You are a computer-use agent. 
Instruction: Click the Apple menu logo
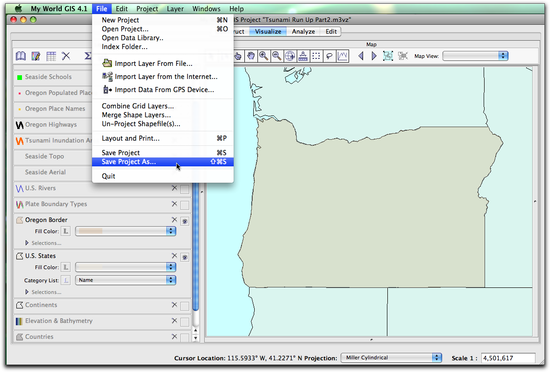[18, 8]
